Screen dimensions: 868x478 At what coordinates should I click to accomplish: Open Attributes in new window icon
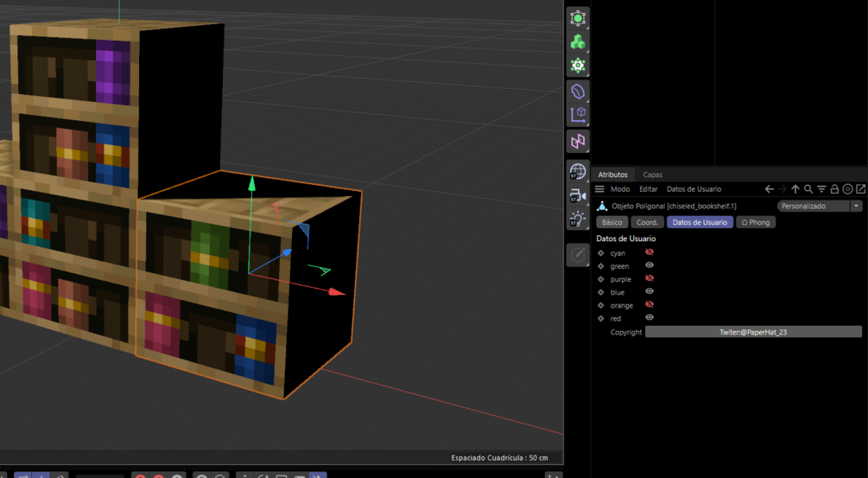(861, 189)
